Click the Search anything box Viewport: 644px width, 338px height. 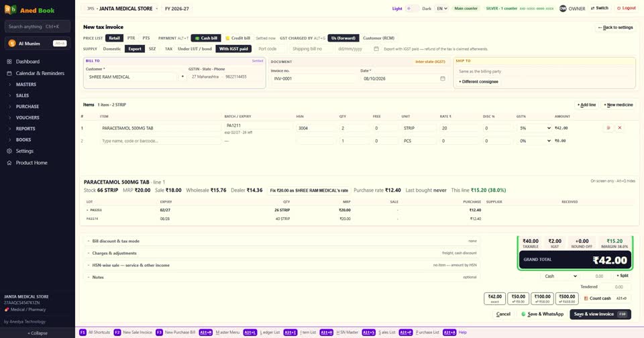[37, 27]
